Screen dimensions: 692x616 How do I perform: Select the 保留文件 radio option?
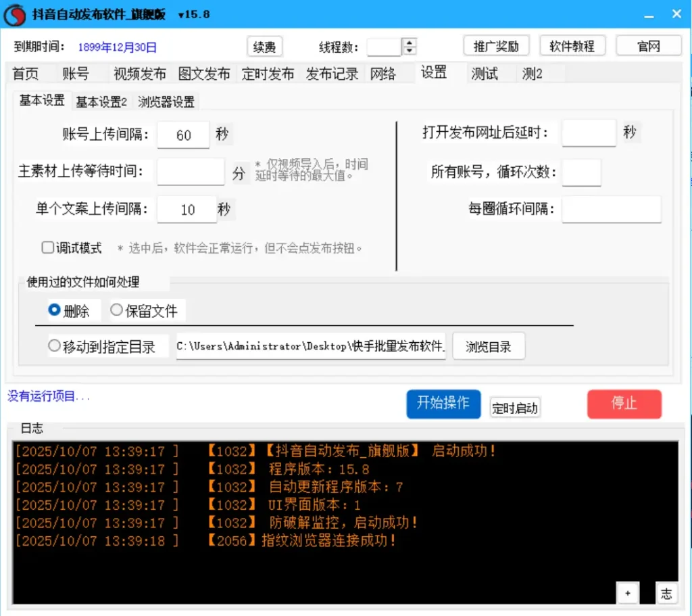[117, 310]
